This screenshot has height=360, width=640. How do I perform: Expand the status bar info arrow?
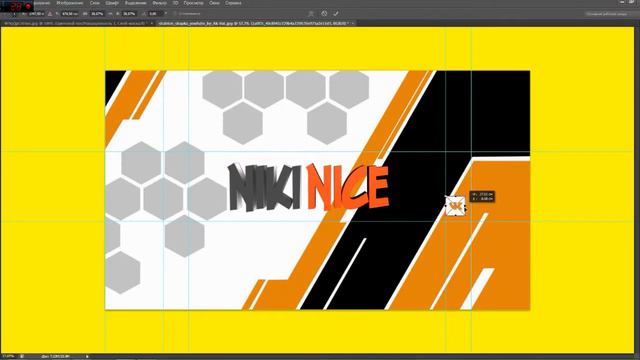coord(87,356)
